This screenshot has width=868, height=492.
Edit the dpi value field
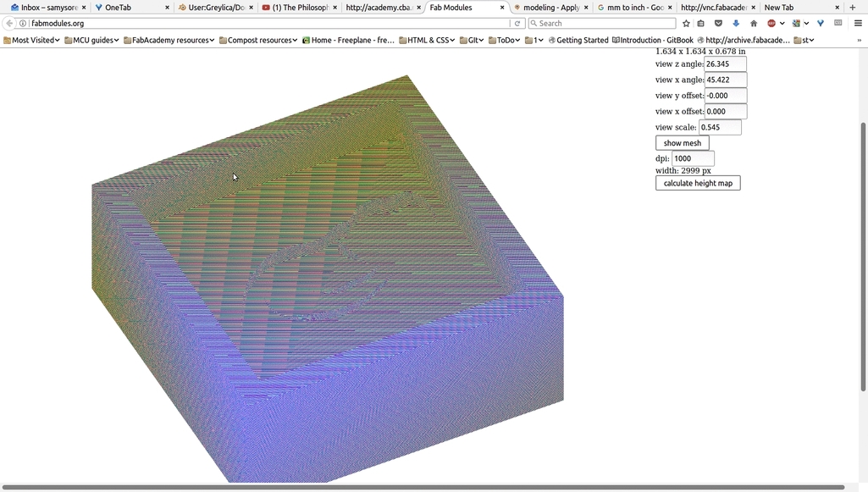tap(693, 158)
